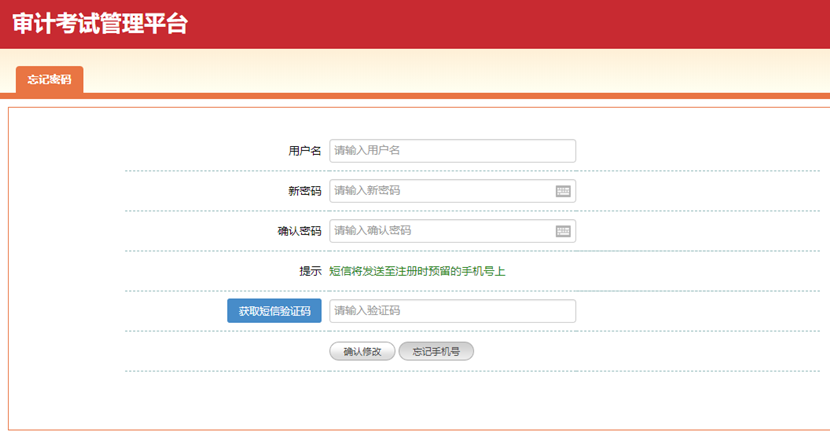The image size is (830, 435).
Task: Click the 审计考试管理平台 site title
Action: [100, 24]
